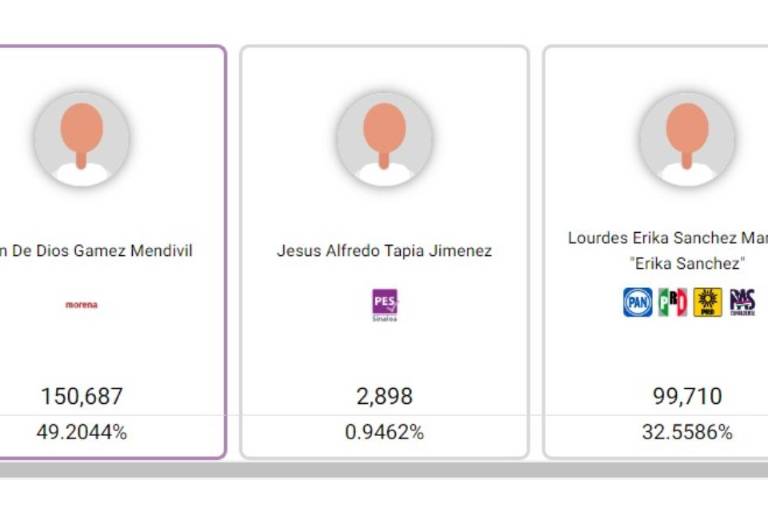Viewport: 768px width, 512px height.
Task: Click the PES Sinaloa party logo
Action: pyautogui.click(x=384, y=304)
